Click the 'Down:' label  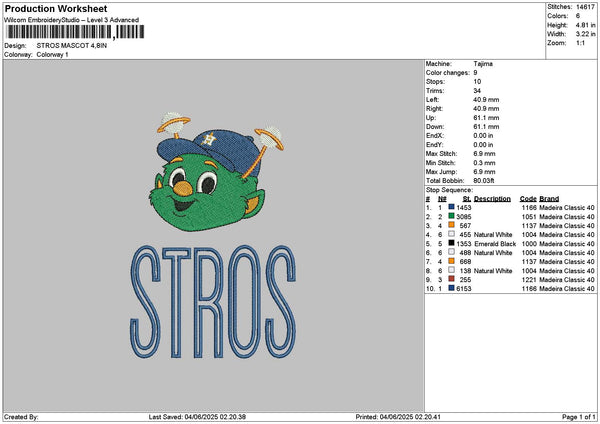pos(435,127)
